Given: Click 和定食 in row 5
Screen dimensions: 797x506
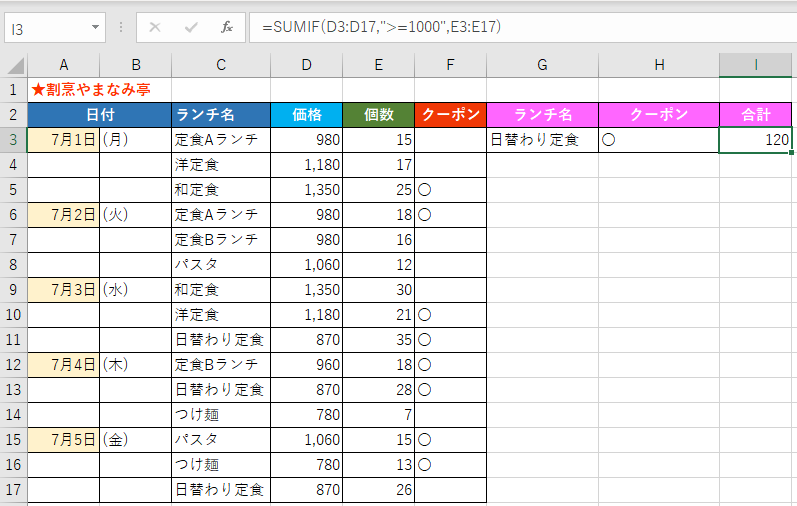Looking at the screenshot, I should (221, 190).
